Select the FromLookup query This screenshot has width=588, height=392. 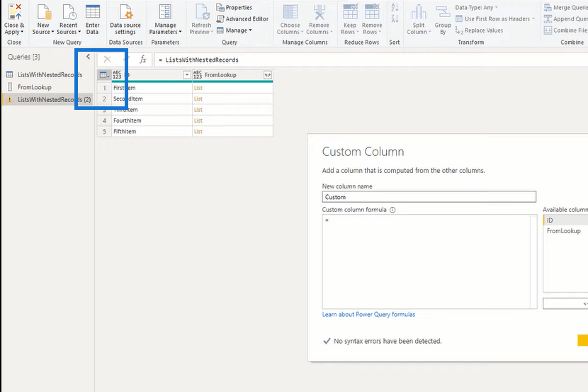pos(47,87)
